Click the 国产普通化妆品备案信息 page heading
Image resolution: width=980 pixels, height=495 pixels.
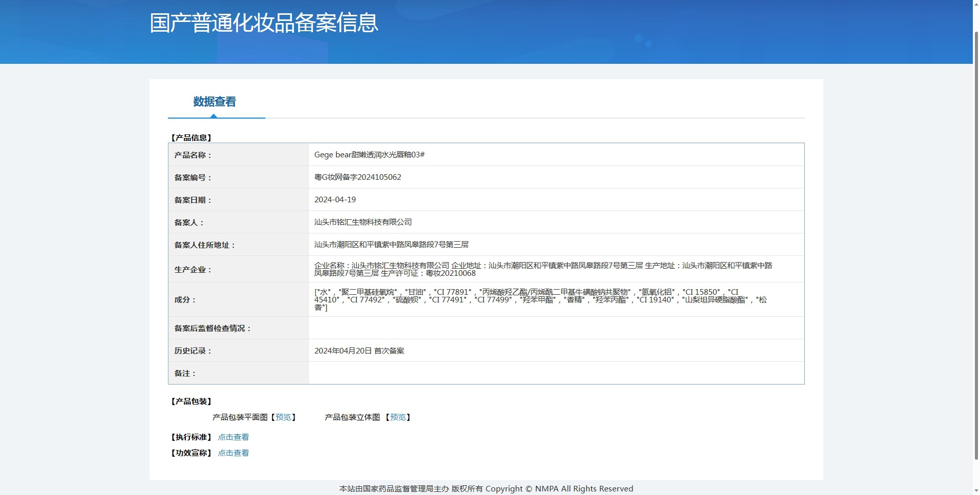pyautogui.click(x=264, y=23)
